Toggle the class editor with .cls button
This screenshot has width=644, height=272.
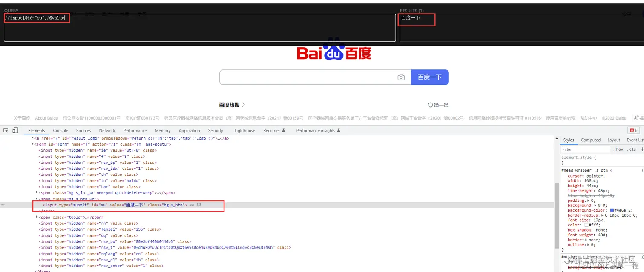click(x=632, y=149)
